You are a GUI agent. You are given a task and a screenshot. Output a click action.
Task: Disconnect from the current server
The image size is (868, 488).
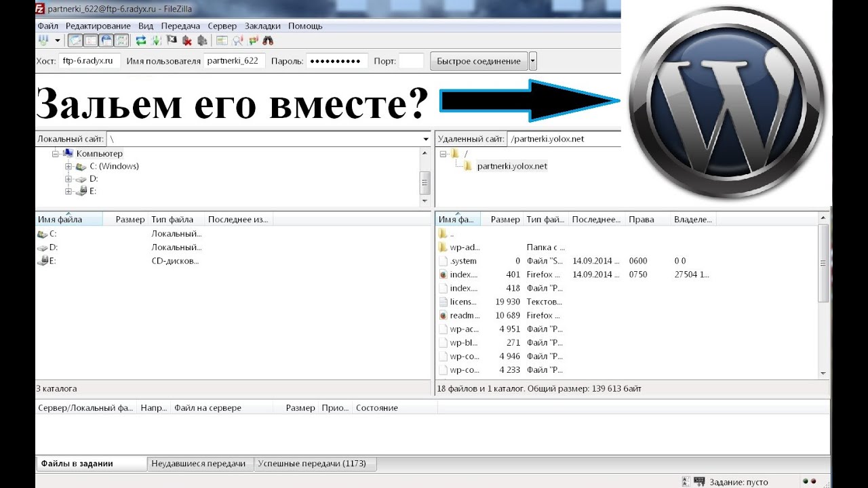point(187,41)
